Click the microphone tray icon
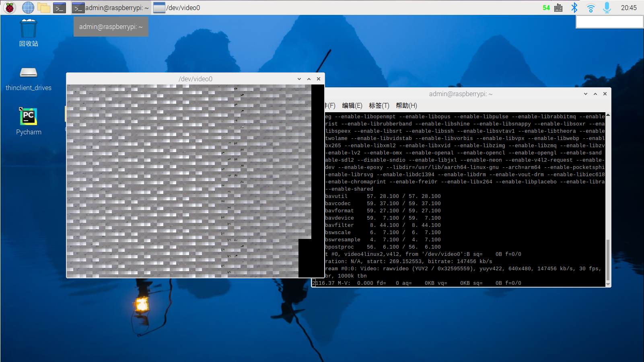 pos(607,7)
